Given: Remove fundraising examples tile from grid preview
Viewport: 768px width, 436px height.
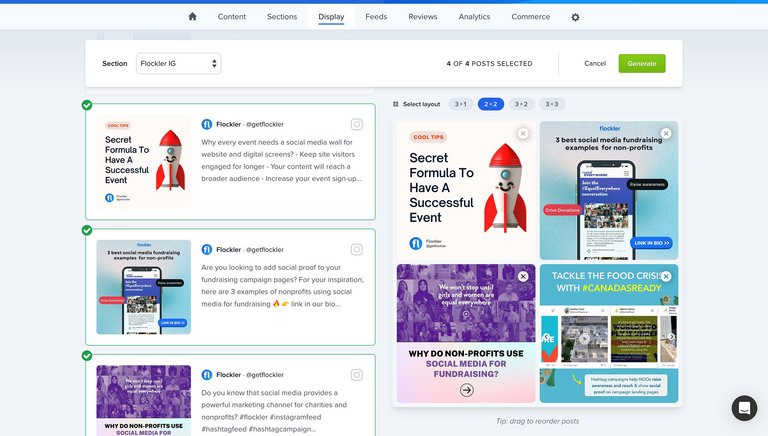Looking at the screenshot, I should click(x=666, y=133).
